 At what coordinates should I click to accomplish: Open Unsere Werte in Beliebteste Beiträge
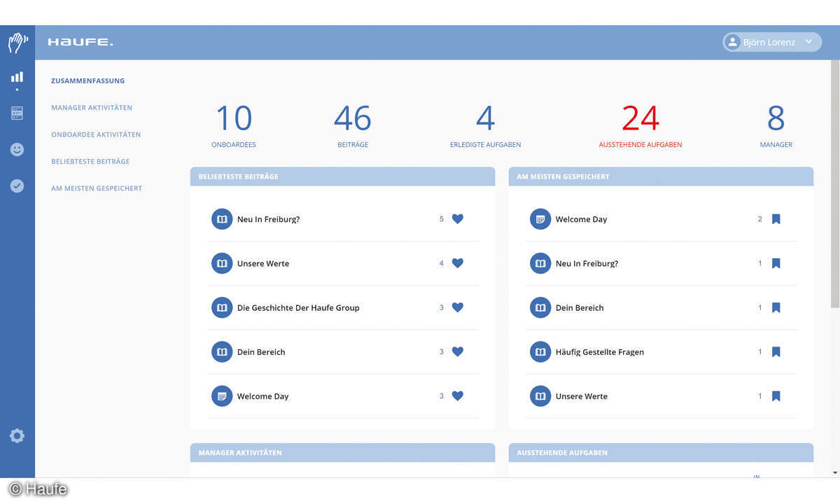[263, 263]
